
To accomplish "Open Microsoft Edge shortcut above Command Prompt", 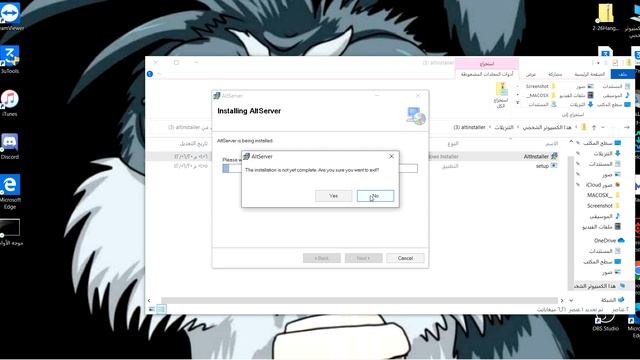I will [10, 191].
